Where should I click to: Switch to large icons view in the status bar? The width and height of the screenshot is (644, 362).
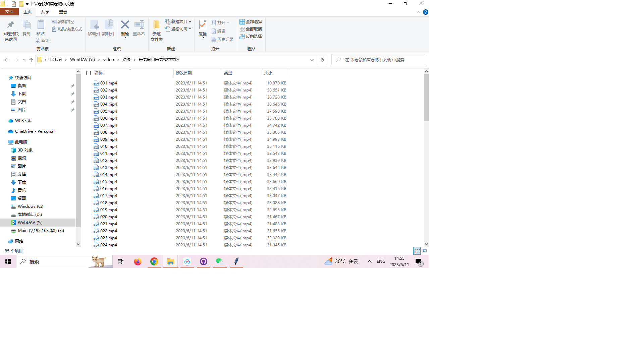click(x=424, y=251)
